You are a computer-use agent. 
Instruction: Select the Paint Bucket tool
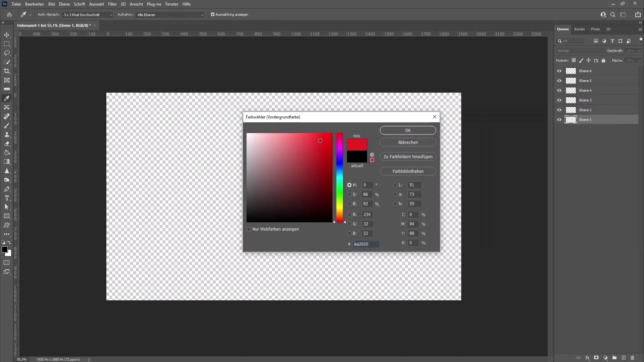tap(7, 153)
